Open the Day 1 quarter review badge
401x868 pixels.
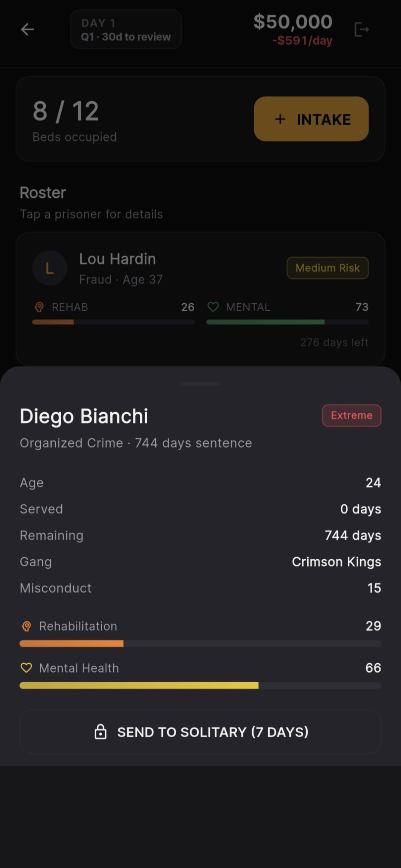[126, 29]
